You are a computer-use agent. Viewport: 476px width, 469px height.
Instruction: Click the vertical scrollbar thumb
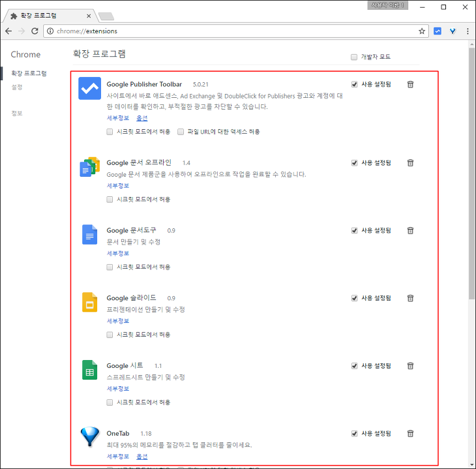(x=471, y=173)
